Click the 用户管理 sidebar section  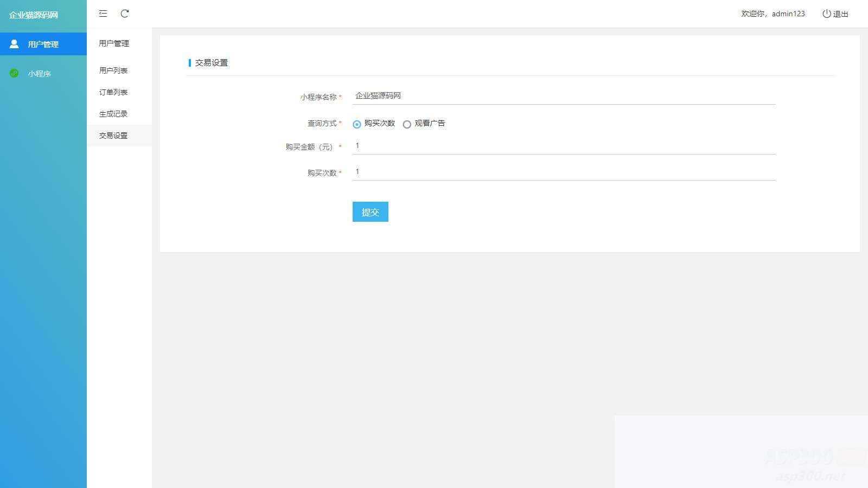coord(43,44)
